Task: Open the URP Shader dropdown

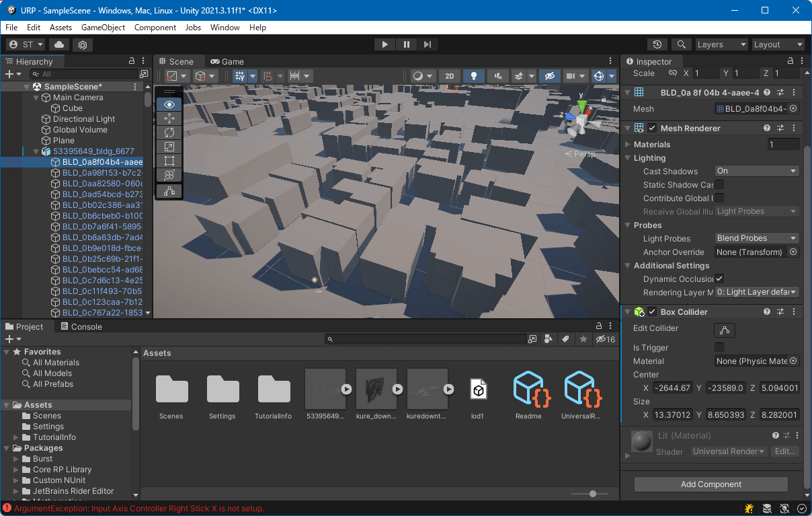Action: (729, 451)
